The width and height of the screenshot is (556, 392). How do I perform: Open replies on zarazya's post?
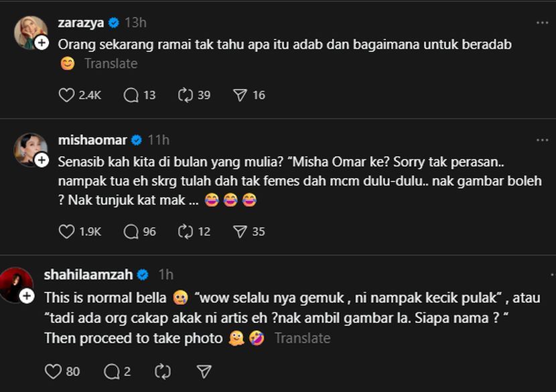coord(131,95)
